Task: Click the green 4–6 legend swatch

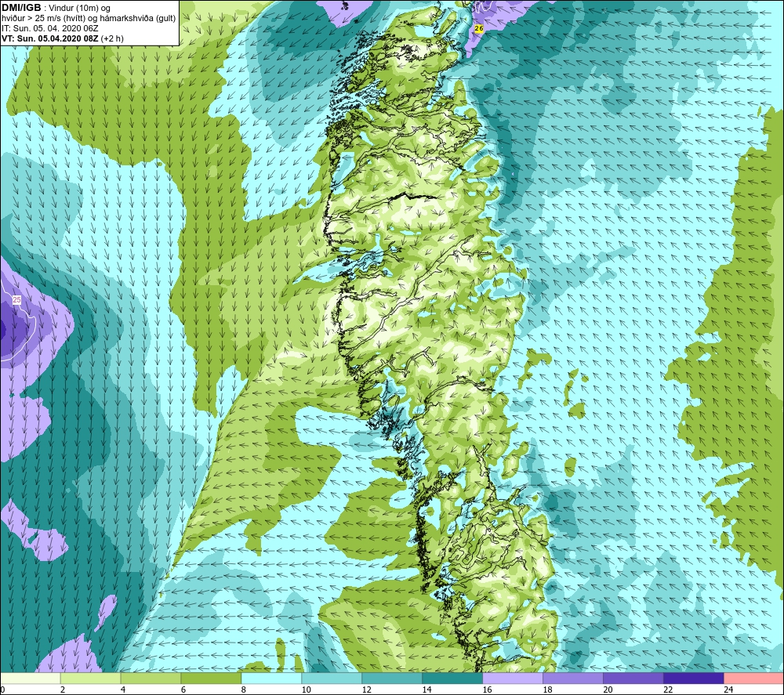Action: coord(151,678)
